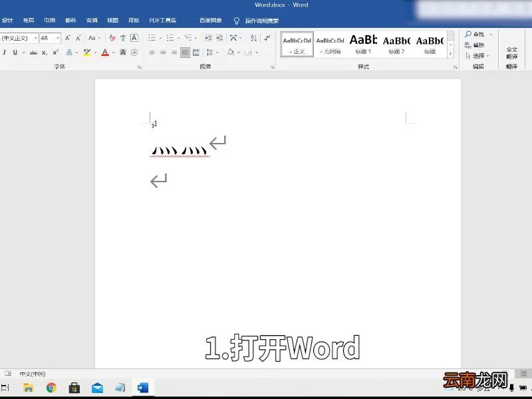Toggle superscript formatting
532x399 pixels.
pos(55,53)
